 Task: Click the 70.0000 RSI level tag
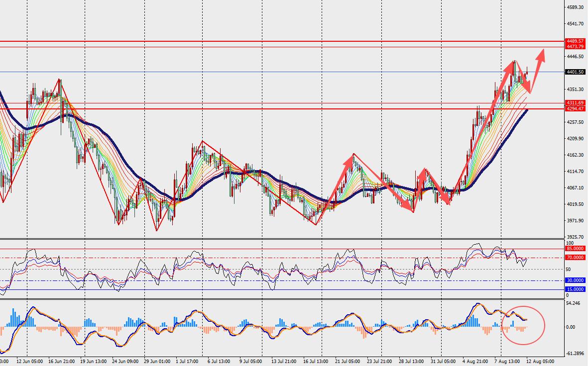575,258
